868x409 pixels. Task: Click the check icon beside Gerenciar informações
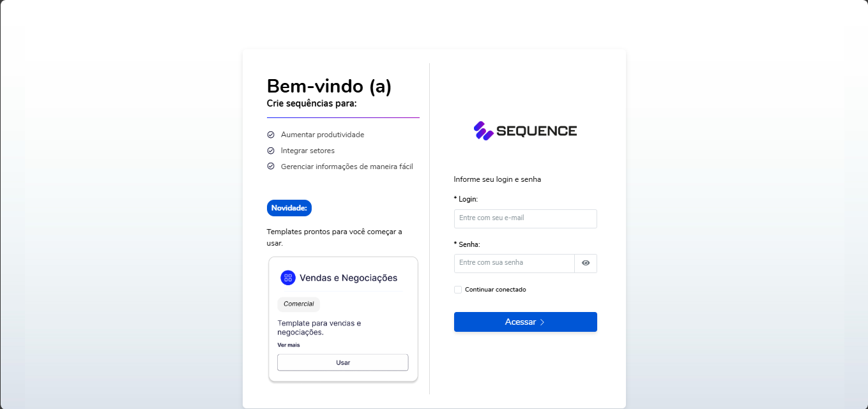pos(271,167)
